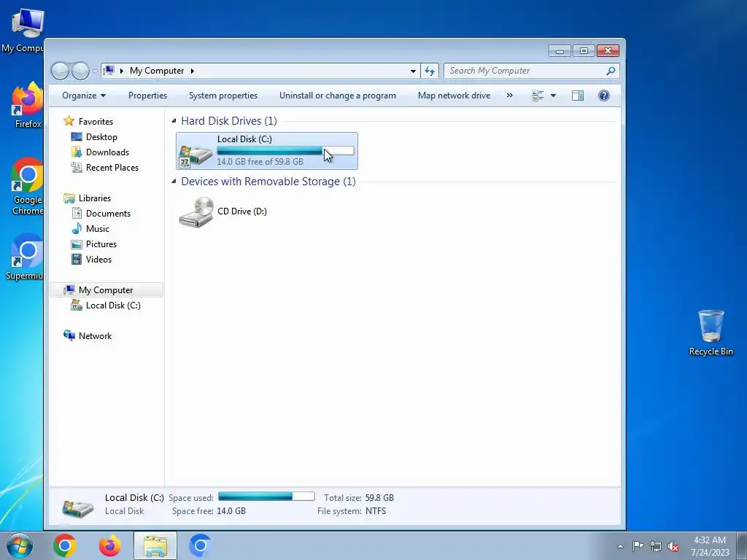The image size is (747, 560).
Task: Select the CD Drive (D:) icon
Action: [x=196, y=212]
